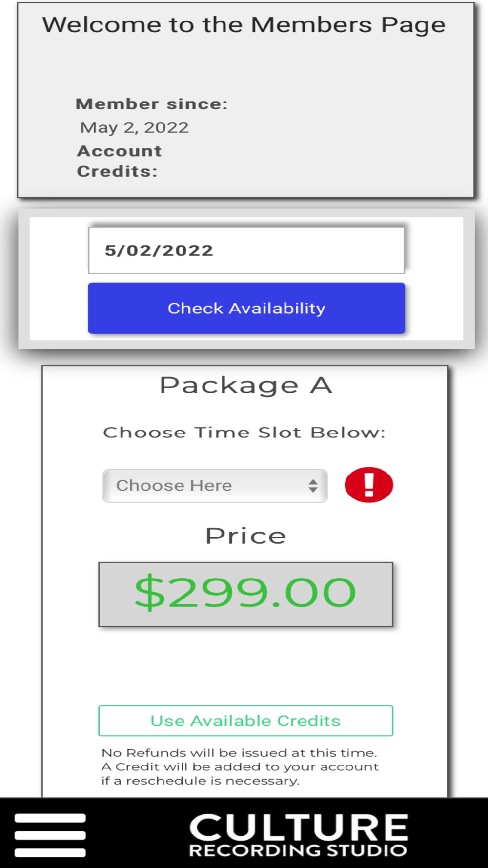
Task: Click the Welcome to the Members Page heading
Action: click(244, 25)
